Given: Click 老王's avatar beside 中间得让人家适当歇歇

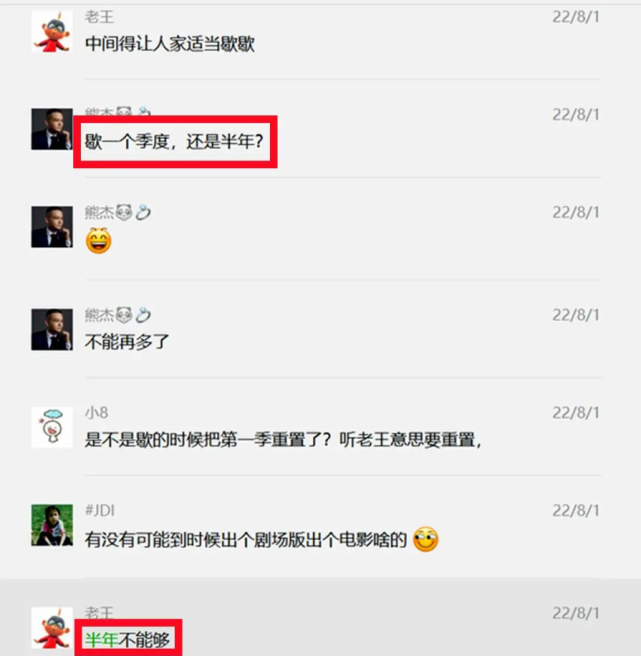Looking at the screenshot, I should pyautogui.click(x=52, y=31).
